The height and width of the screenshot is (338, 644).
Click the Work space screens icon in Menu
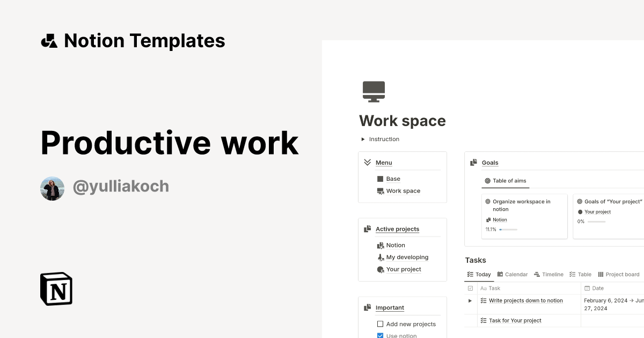click(x=380, y=190)
